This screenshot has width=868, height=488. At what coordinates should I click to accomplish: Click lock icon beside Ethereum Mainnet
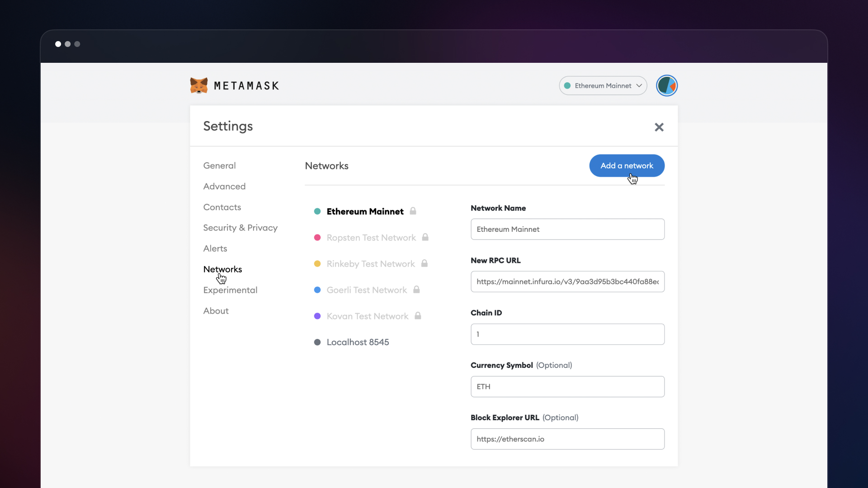click(413, 211)
